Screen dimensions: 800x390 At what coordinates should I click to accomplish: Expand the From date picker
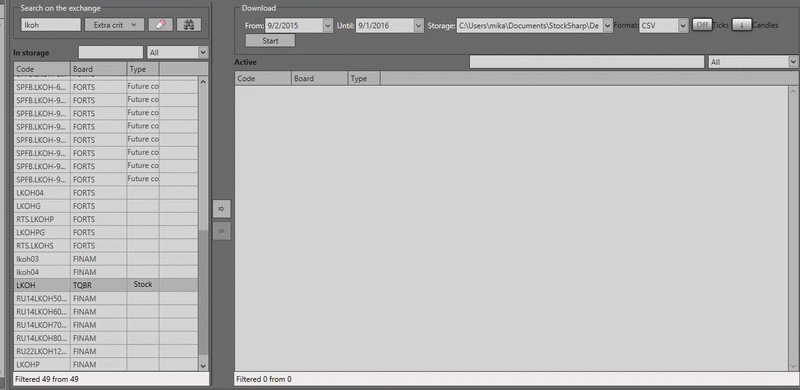coord(328,25)
